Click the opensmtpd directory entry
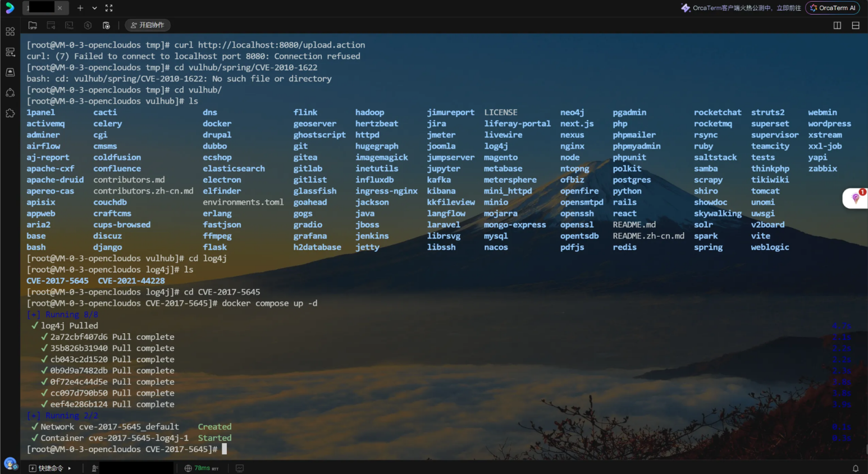Viewport: 868px width, 474px height. tap(582, 202)
